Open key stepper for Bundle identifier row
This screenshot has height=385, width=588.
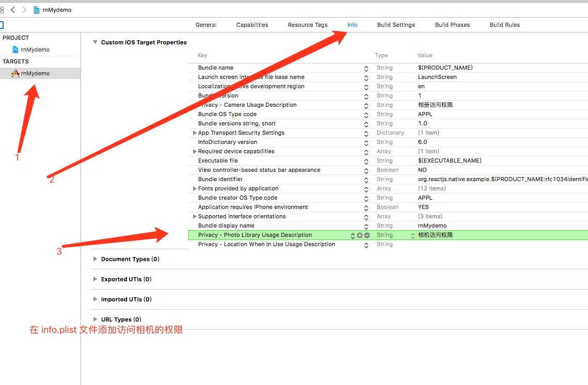coord(366,180)
